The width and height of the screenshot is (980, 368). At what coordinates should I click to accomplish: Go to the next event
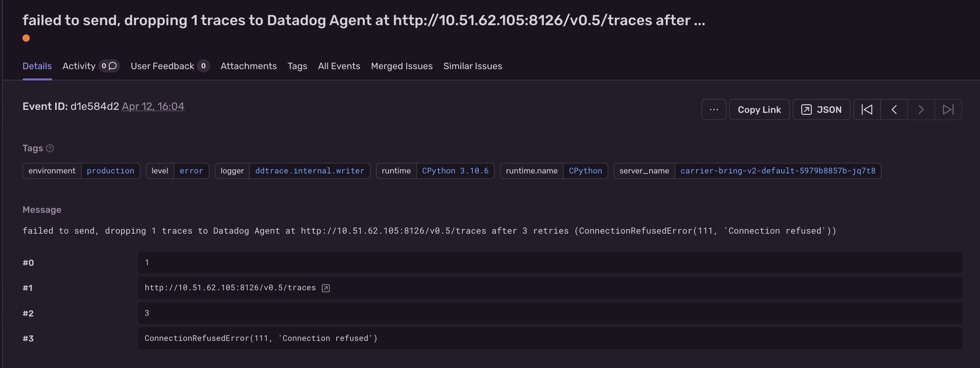tap(921, 109)
